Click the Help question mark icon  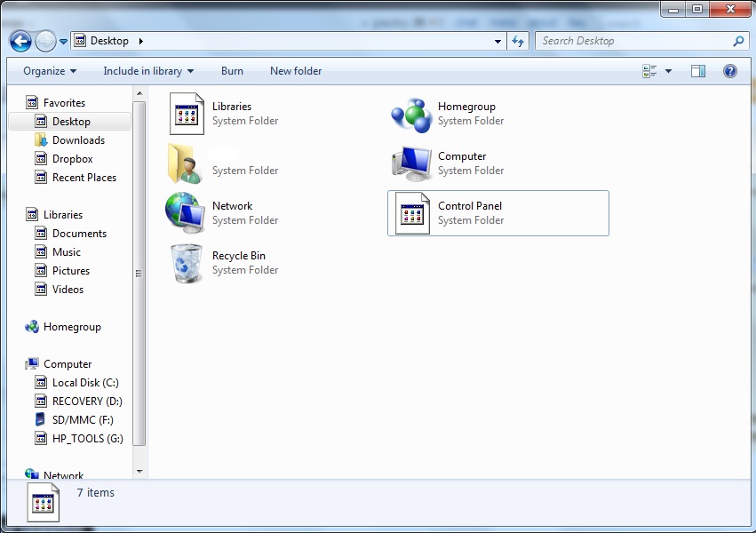point(730,71)
